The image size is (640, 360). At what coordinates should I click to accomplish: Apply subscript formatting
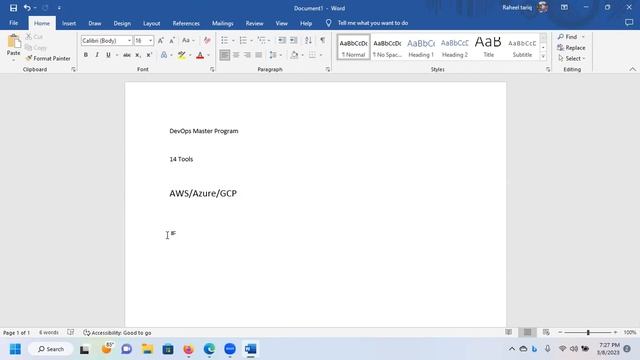point(138,55)
